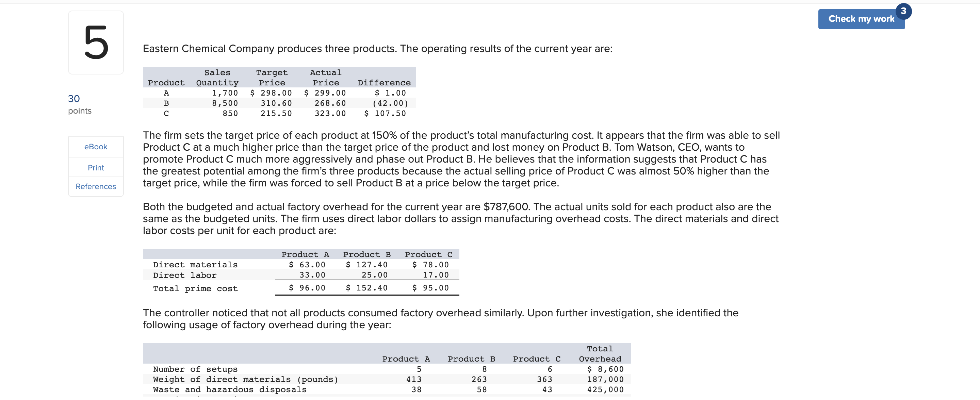Select the question number 5 box

pos(96,43)
